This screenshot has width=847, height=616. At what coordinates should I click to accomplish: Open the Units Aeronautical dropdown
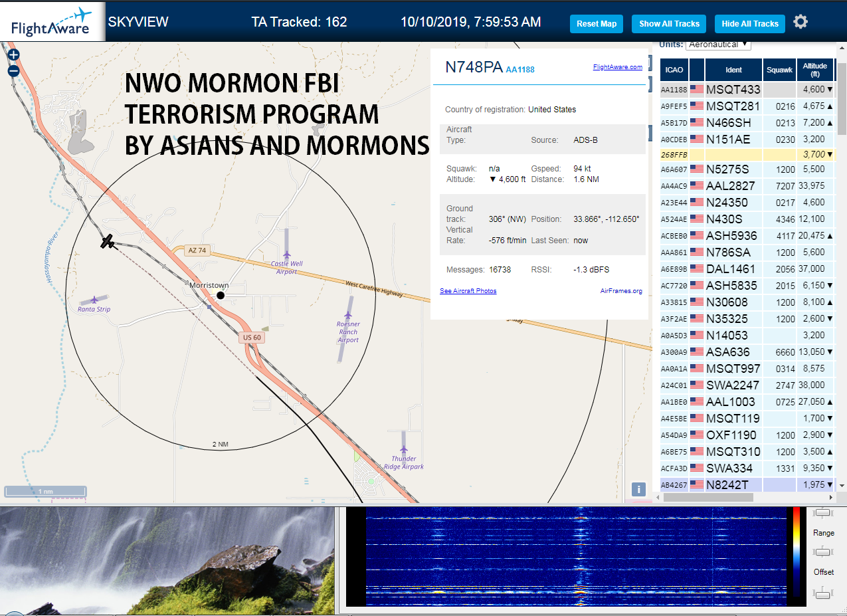[x=718, y=45]
